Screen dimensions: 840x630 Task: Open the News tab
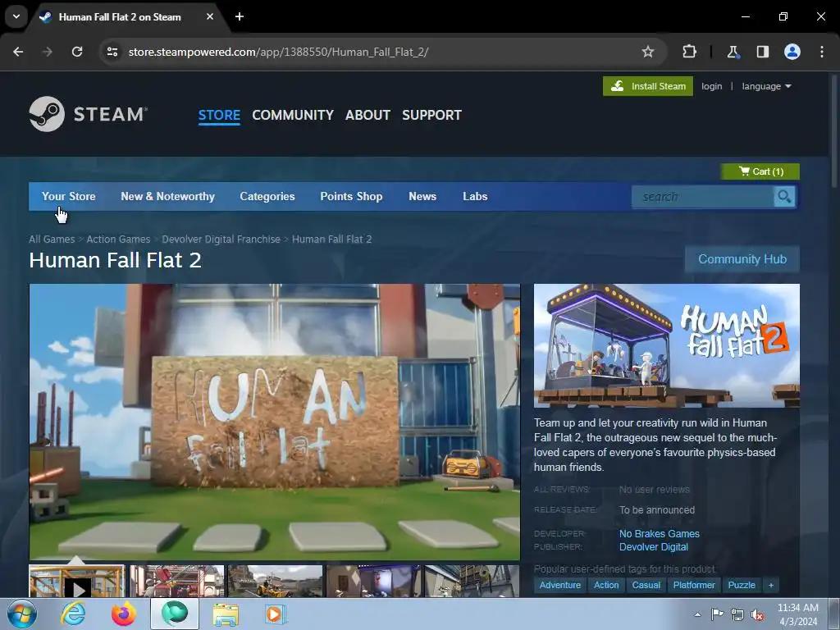(422, 197)
